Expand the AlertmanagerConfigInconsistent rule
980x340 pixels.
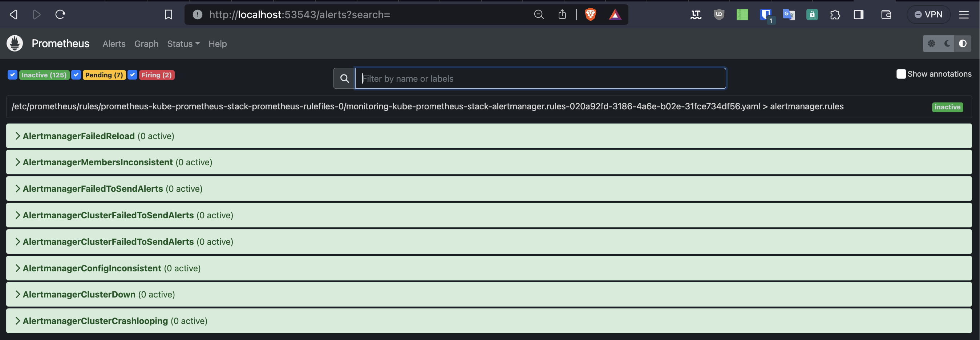pos(489,268)
